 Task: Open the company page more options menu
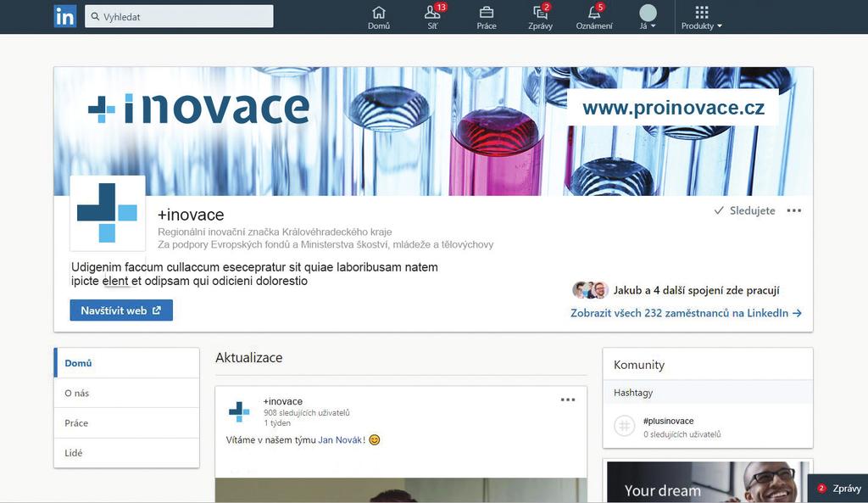(793, 210)
